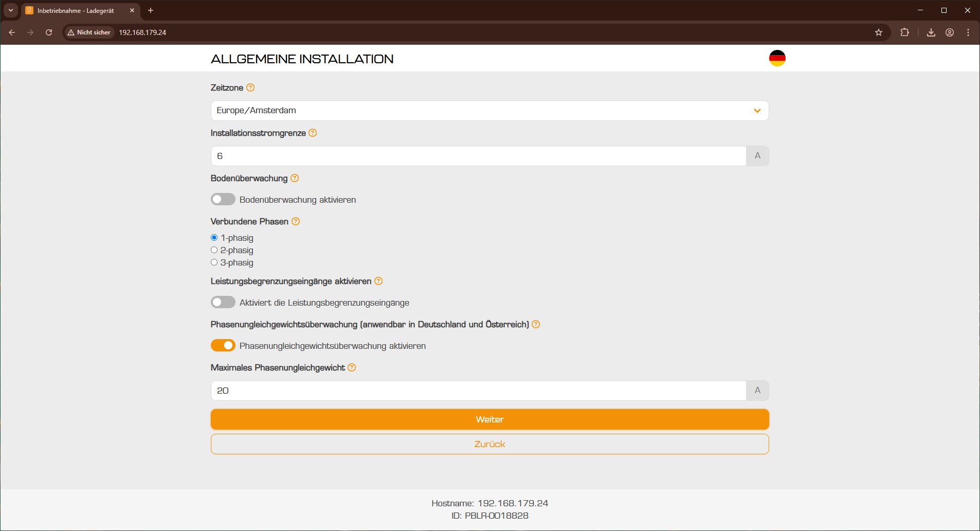Open help for Installationsstromgrenze
Viewport: 980px width, 531px height.
point(313,133)
